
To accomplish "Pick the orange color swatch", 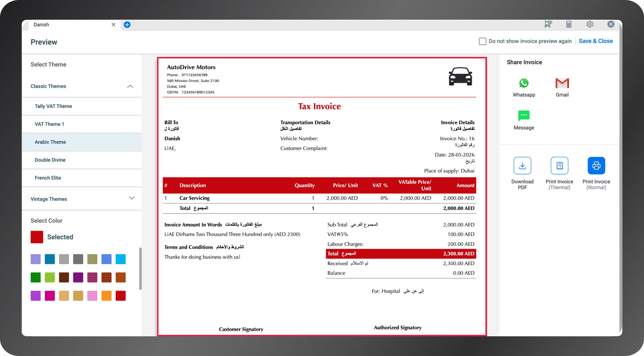I will point(107,295).
